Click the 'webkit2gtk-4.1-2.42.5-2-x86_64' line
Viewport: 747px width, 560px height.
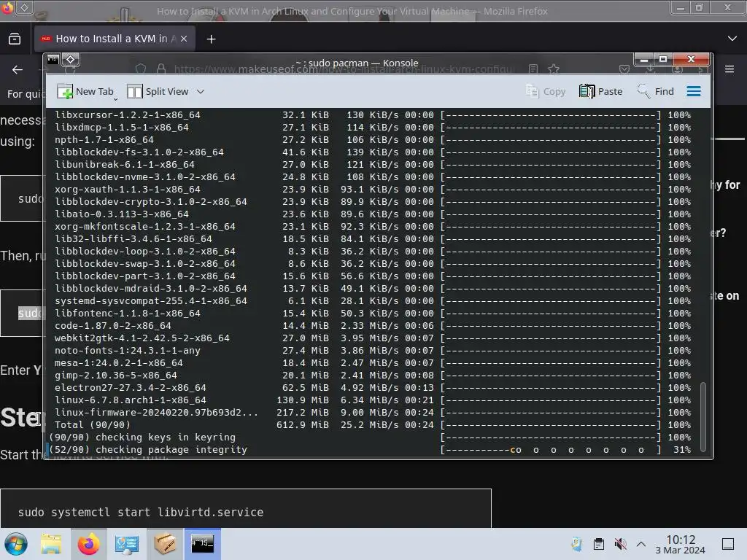373,338
